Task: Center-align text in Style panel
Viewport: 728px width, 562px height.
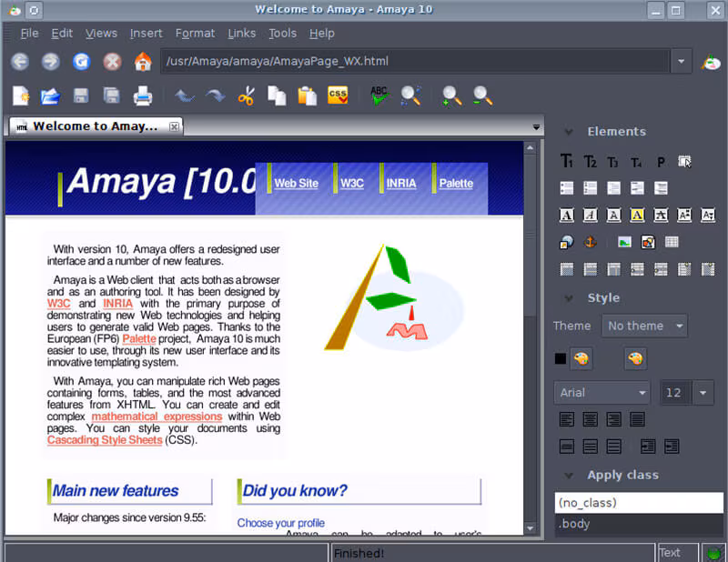Action: pyautogui.click(x=590, y=419)
